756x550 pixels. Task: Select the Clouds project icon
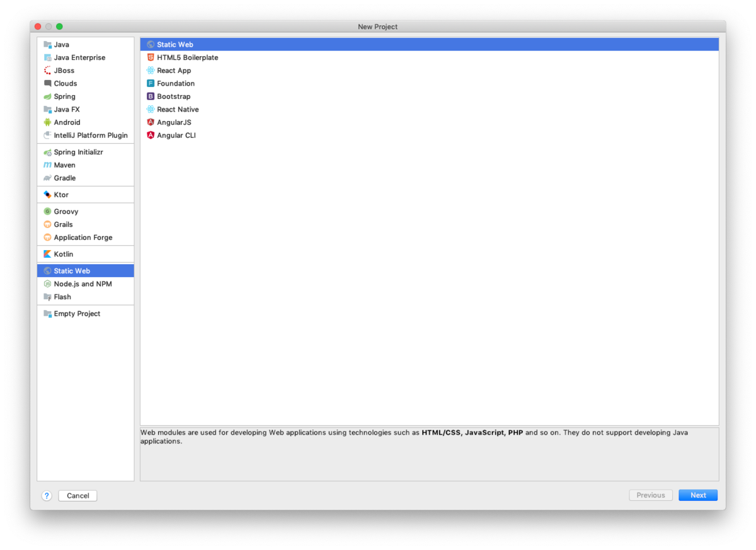tap(47, 83)
